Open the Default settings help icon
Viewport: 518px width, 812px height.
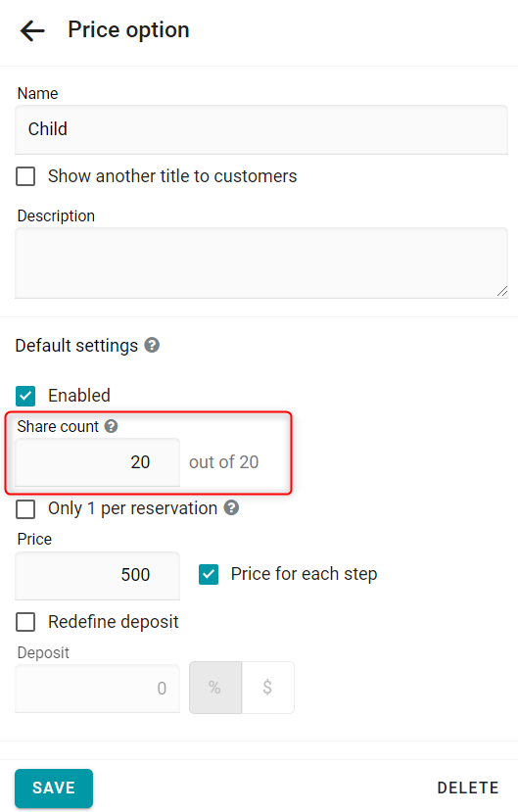point(152,345)
